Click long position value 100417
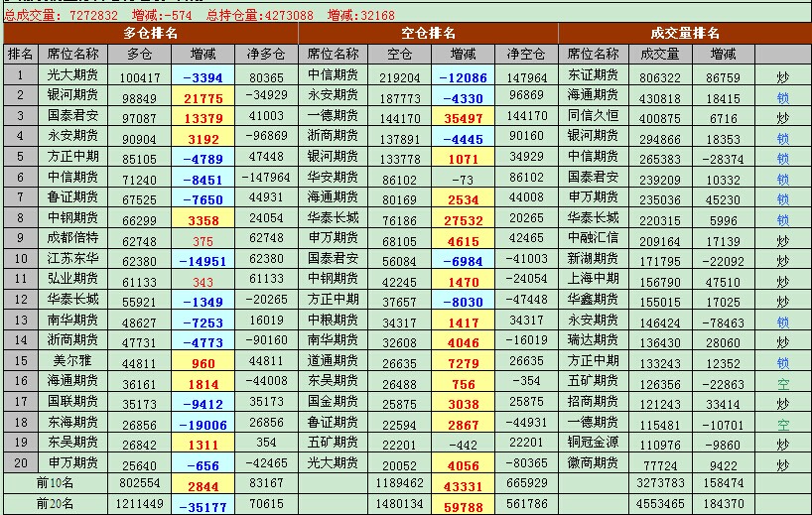This screenshot has width=812, height=515. click(140, 77)
